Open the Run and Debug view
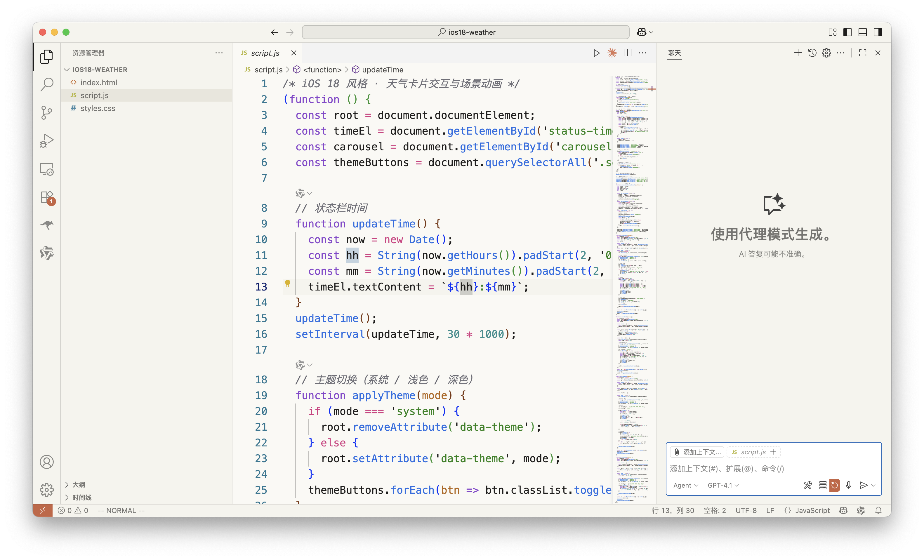This screenshot has height=560, width=924. point(46,140)
